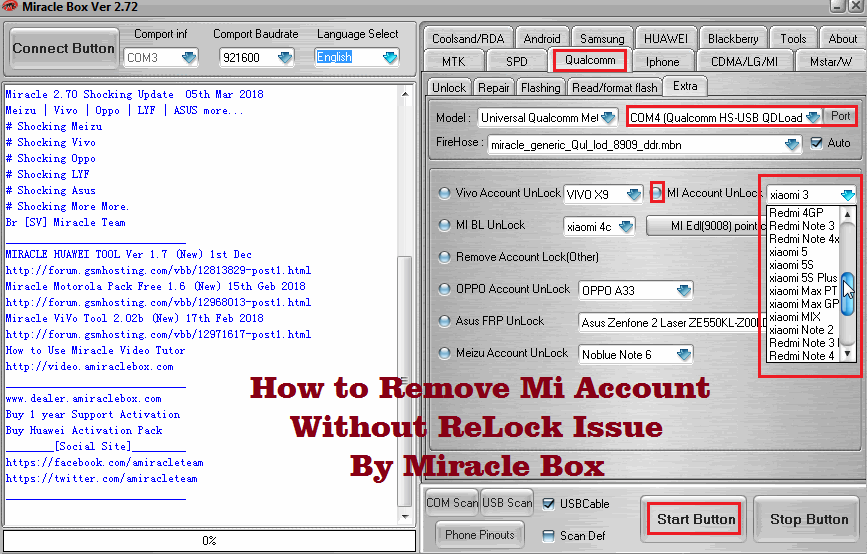Choose xiaomi MIX in model list
Viewport: 867px width, 554px height.
[803, 317]
